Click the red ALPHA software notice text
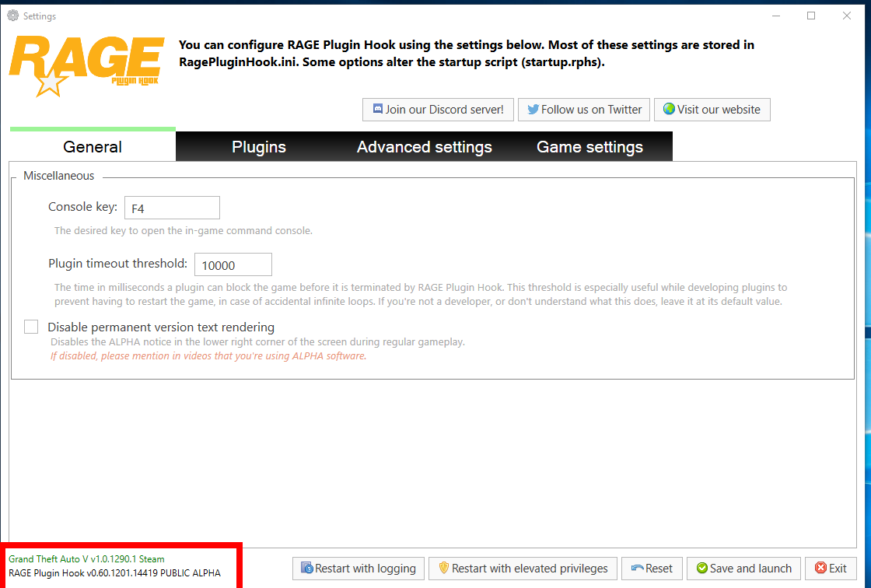 [x=208, y=355]
